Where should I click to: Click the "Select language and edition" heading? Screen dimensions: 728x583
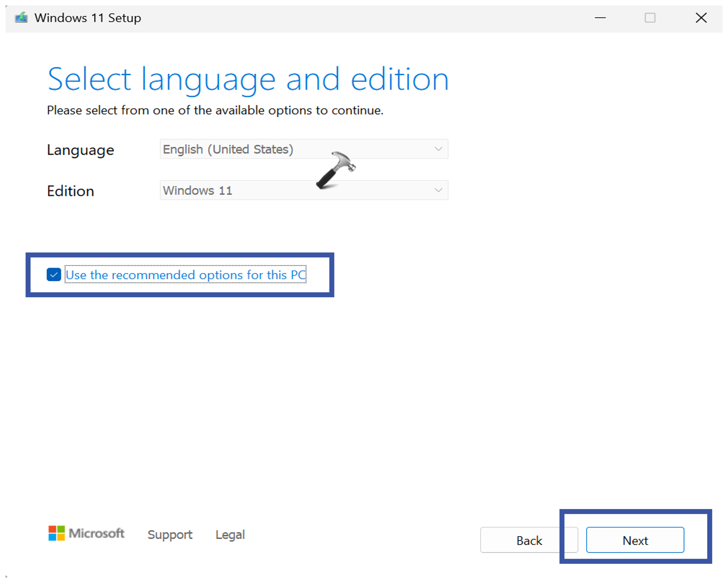click(248, 79)
